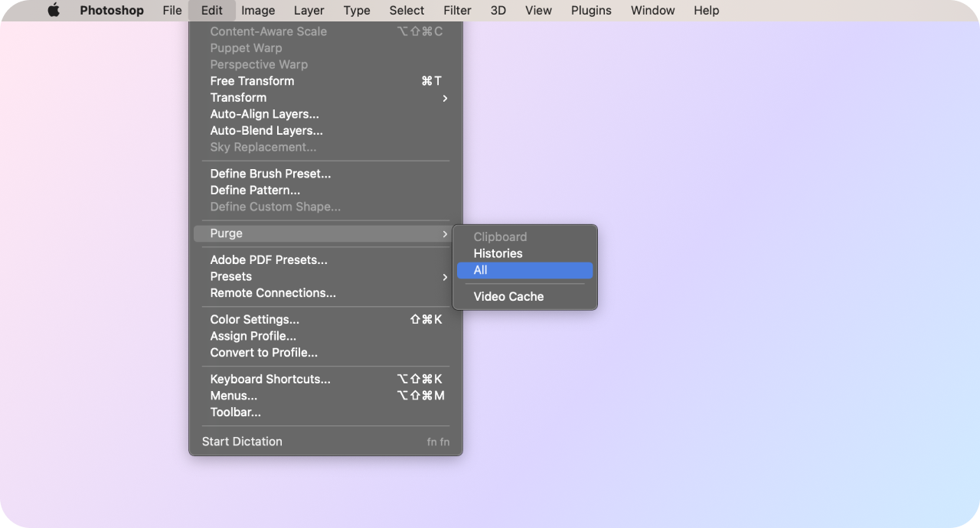Image resolution: width=980 pixels, height=528 pixels.
Task: Open Adobe PDF Presets
Action: click(x=269, y=260)
